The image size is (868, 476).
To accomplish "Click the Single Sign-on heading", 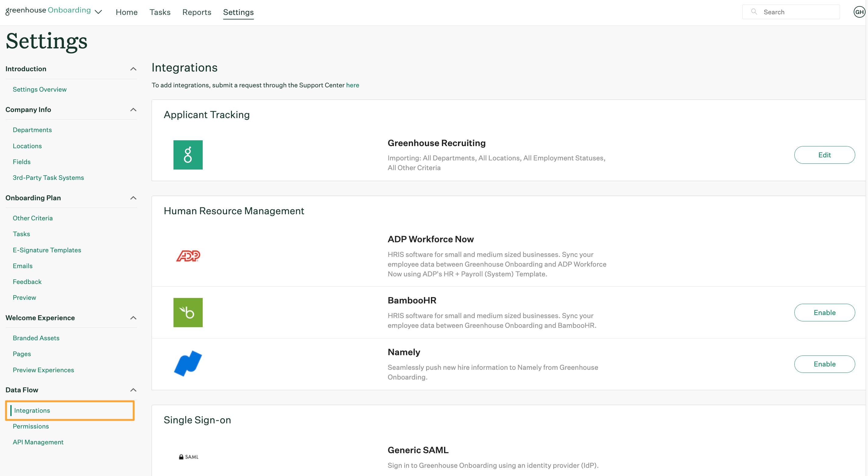I will [197, 420].
